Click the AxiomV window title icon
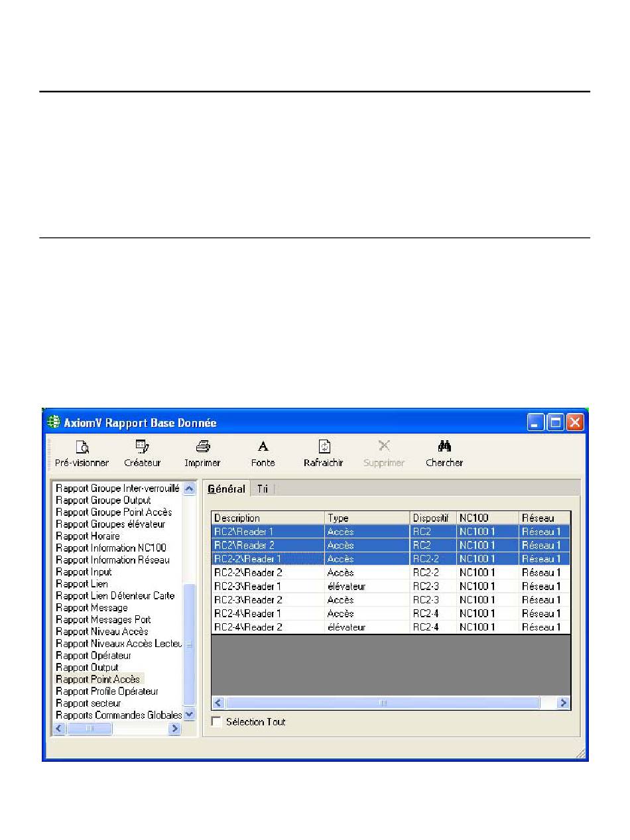 54,422
